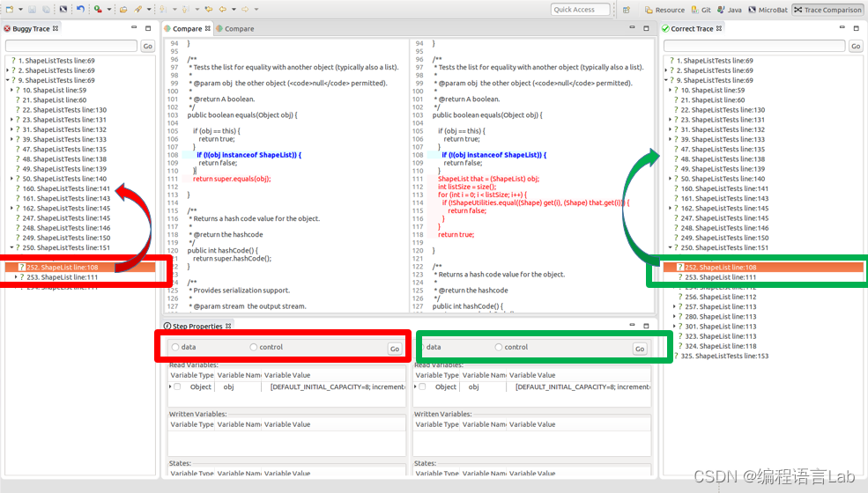Image resolution: width=868 pixels, height=493 pixels.
Task: Click the right Step Properties Go button
Action: pyautogui.click(x=640, y=349)
